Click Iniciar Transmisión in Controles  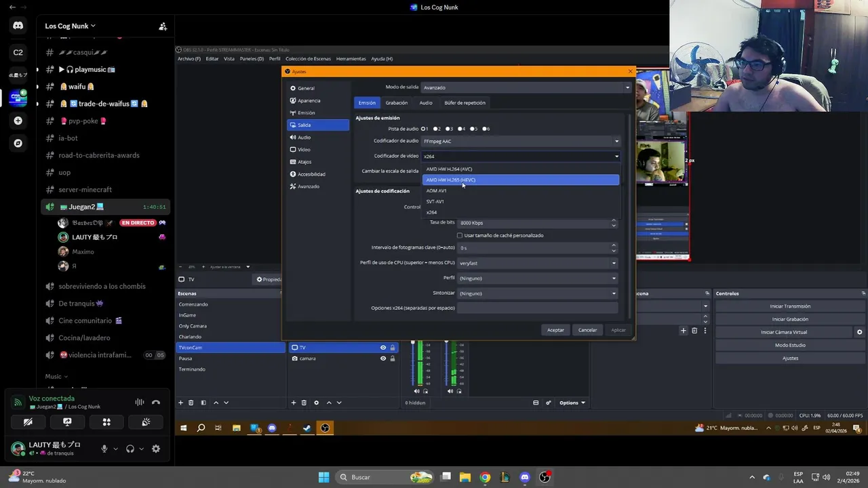(790, 306)
